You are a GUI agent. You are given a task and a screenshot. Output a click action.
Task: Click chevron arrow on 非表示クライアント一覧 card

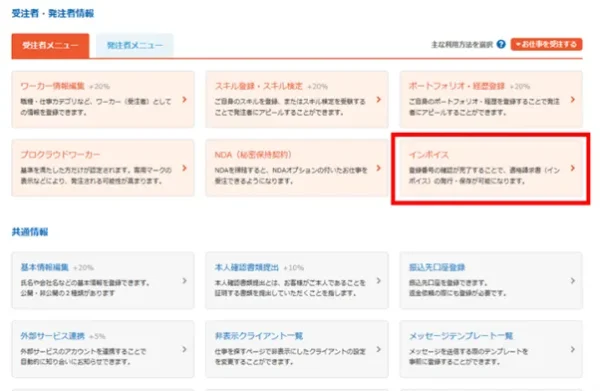(378, 349)
